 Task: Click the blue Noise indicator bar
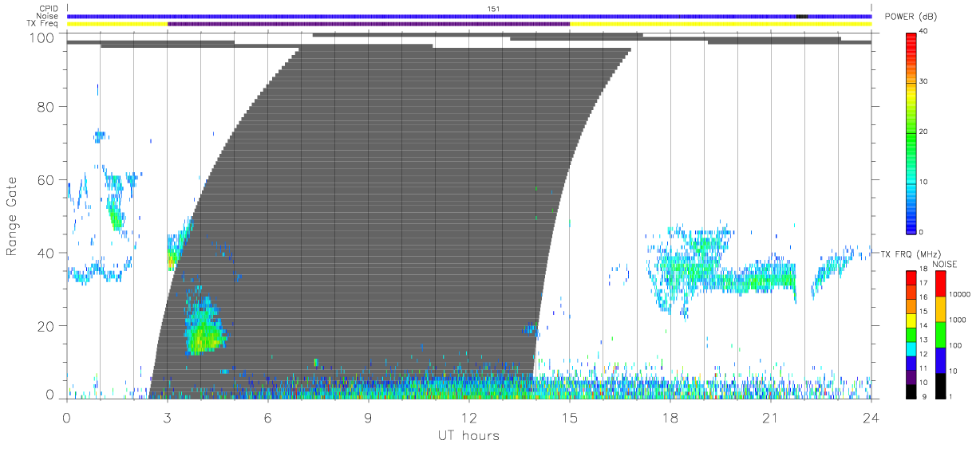click(x=469, y=16)
